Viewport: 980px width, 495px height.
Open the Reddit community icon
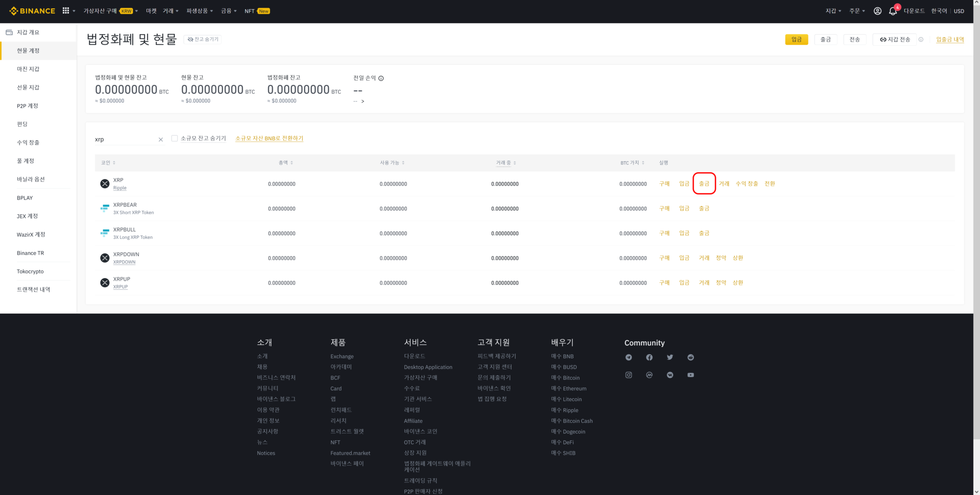tap(691, 357)
